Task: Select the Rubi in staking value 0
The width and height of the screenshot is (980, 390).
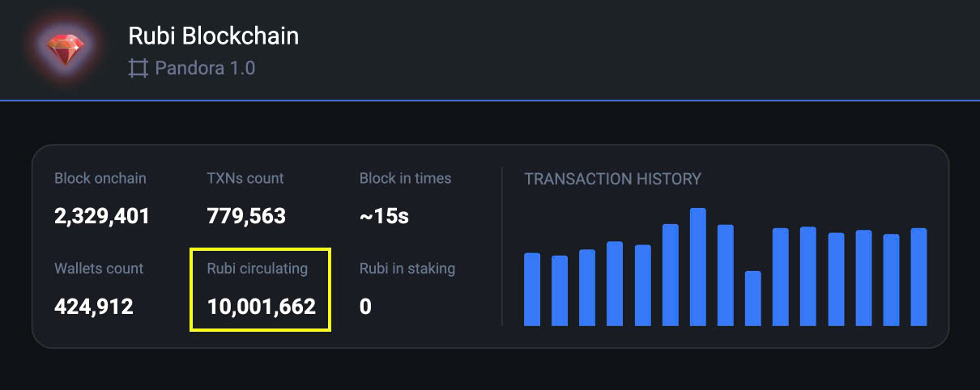Action: 365,307
